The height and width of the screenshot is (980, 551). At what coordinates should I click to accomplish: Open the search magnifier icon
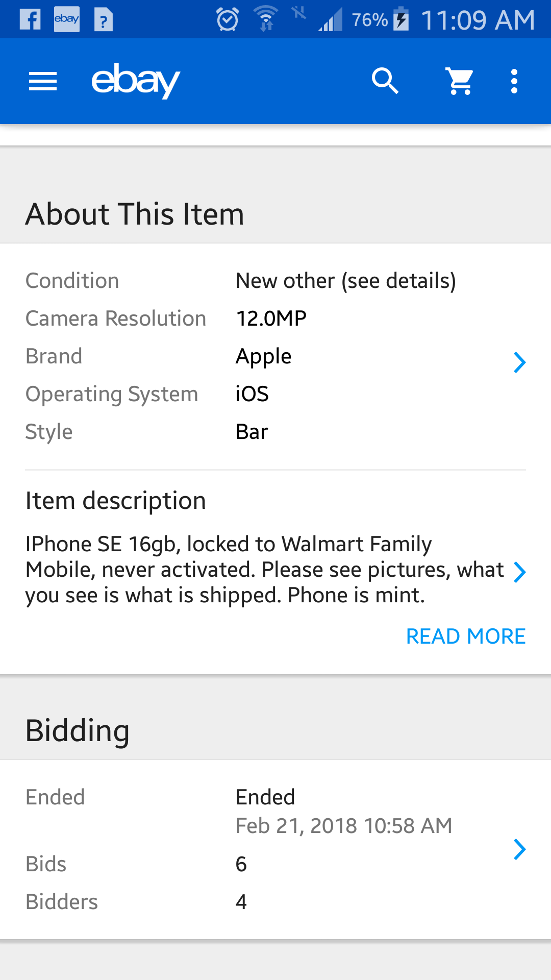click(x=385, y=81)
